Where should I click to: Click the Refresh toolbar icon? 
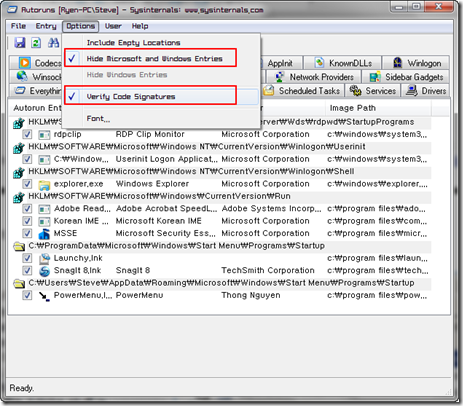(36, 43)
